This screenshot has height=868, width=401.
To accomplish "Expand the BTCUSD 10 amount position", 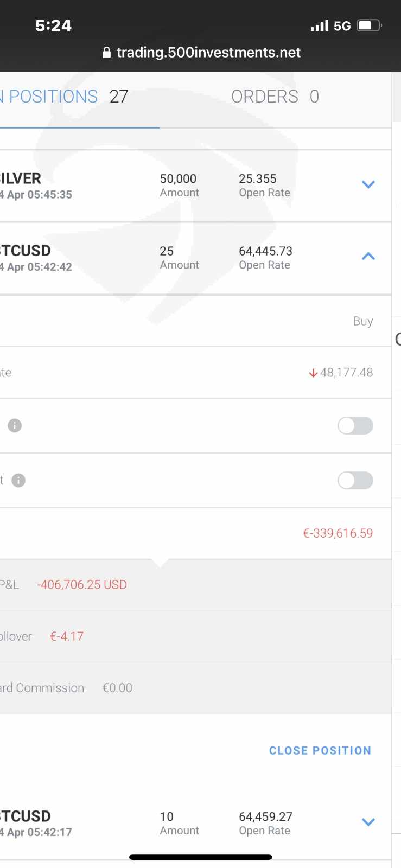I will click(x=368, y=822).
